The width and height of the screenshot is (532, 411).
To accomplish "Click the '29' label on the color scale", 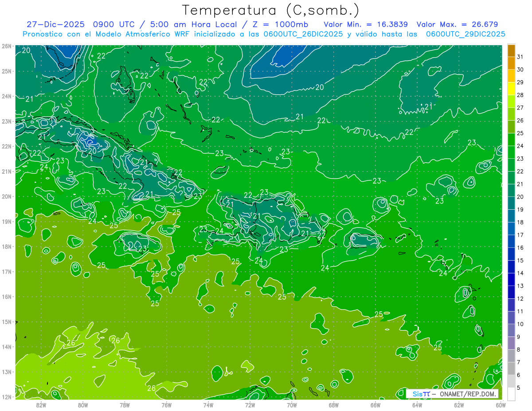I will pyautogui.click(x=520, y=82).
